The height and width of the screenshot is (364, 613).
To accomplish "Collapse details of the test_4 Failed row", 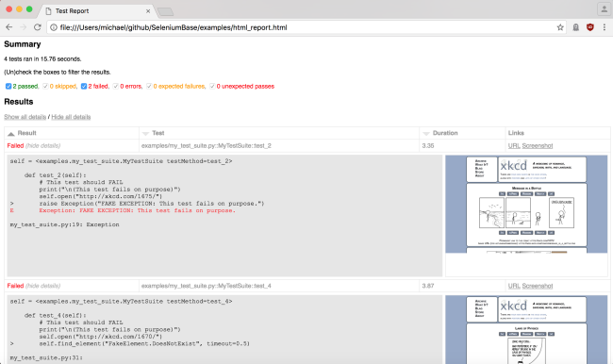I will (x=42, y=286).
